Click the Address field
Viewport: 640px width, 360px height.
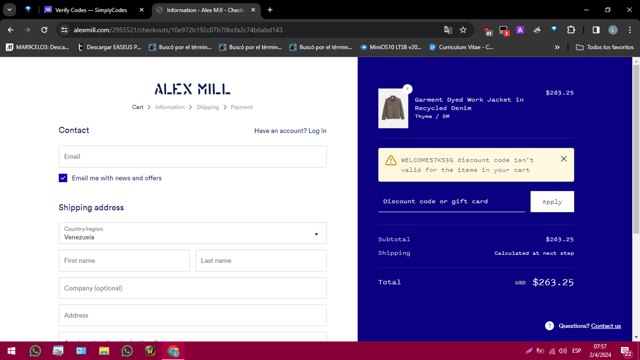[x=192, y=315]
